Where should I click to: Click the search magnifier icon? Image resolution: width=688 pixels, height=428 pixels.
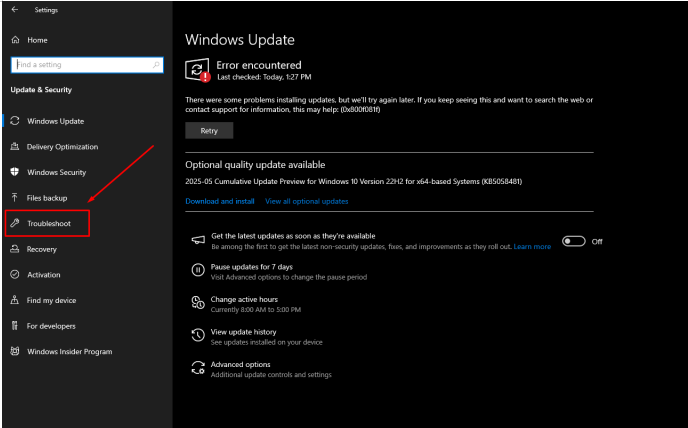click(156, 65)
